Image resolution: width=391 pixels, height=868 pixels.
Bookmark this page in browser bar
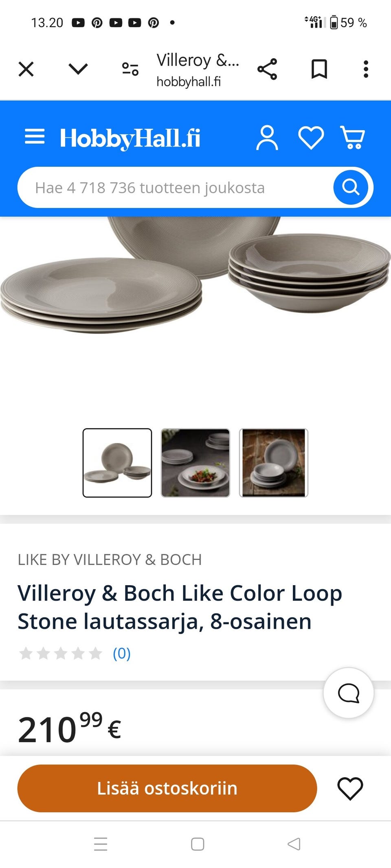point(319,69)
